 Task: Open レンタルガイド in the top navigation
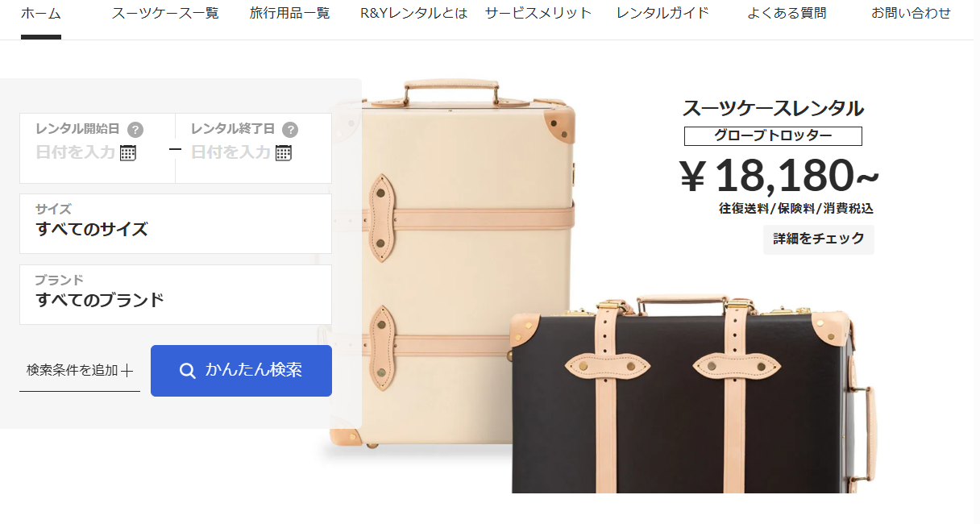[x=662, y=14]
